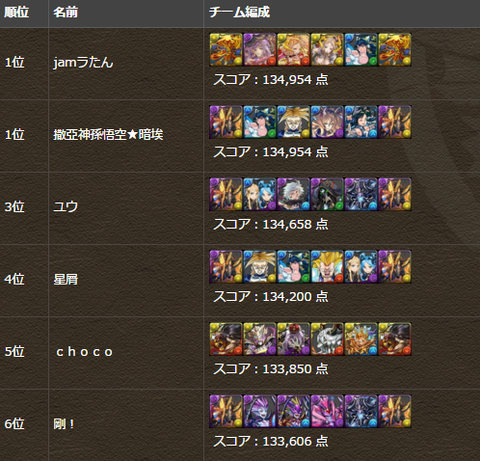Click the player name 撒亞神孫悟空★暗埃
This screenshot has height=461, width=480.
pos(108,135)
